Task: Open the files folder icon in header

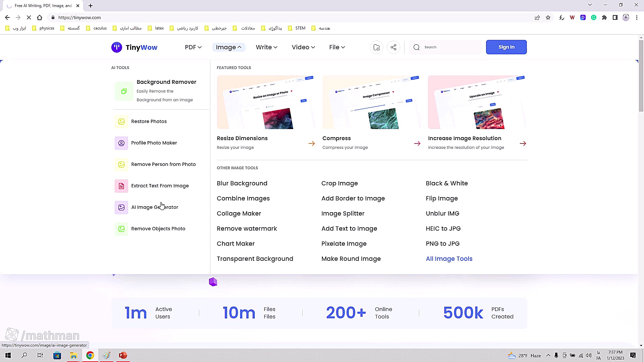Action: click(377, 47)
